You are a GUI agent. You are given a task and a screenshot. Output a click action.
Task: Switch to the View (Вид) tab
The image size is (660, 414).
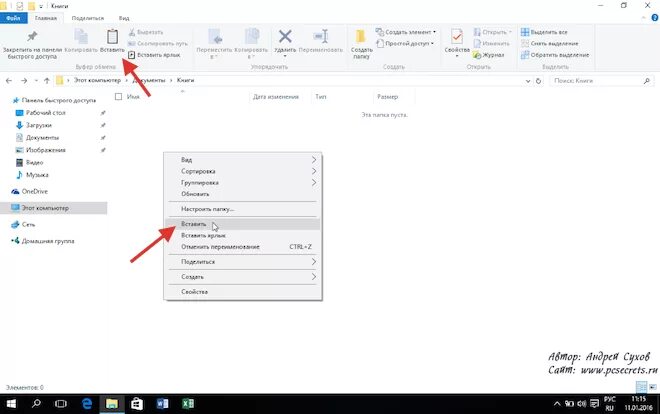tap(124, 18)
